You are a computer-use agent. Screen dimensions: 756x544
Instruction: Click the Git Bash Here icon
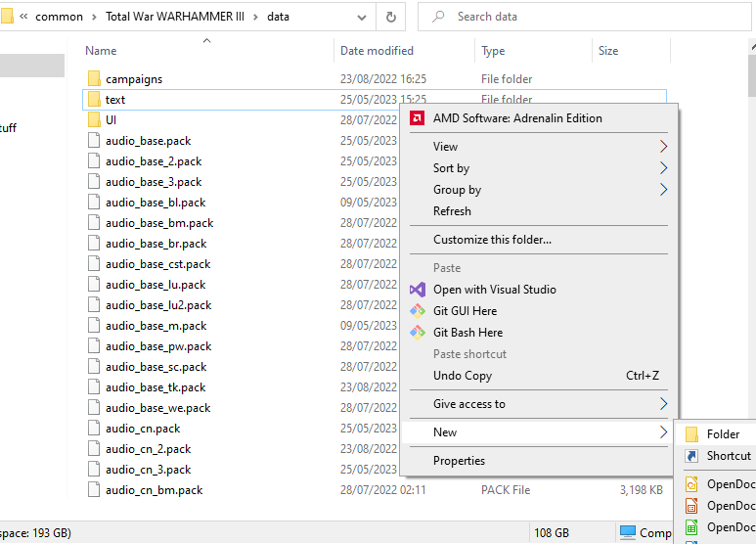click(417, 333)
